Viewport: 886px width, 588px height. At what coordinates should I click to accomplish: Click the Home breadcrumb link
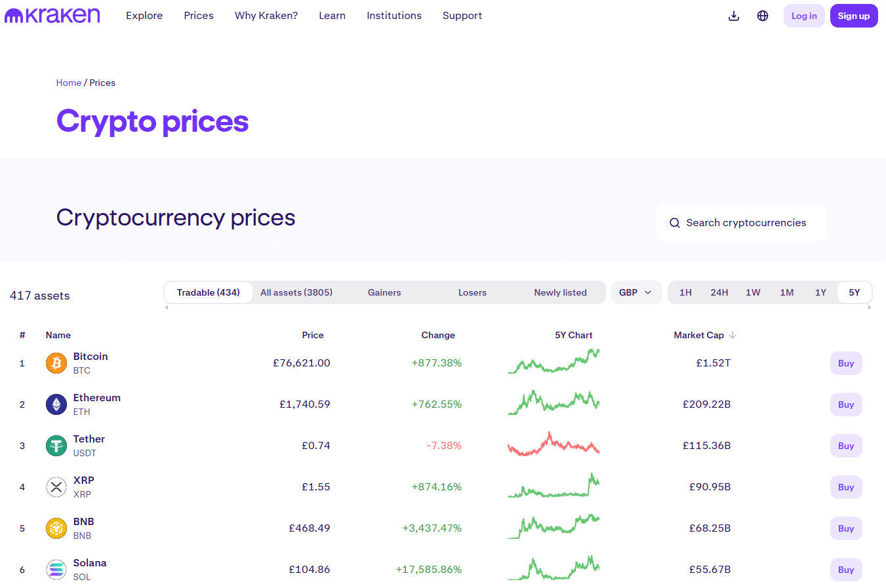click(x=69, y=83)
